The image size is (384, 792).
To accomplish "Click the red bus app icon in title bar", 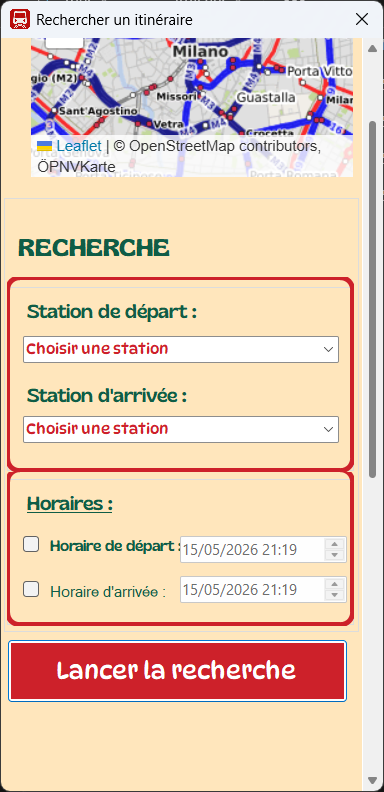I will point(20,20).
